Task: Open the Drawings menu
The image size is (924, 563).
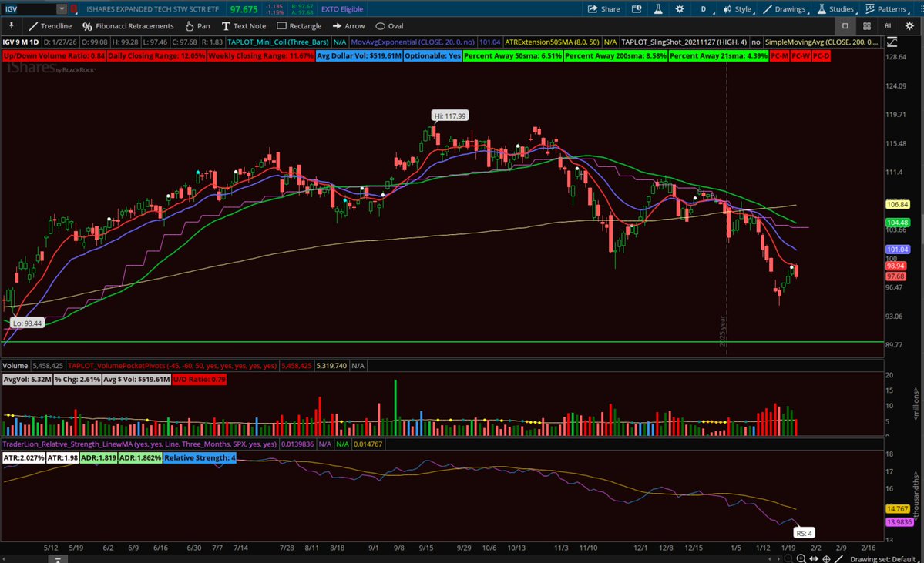Action: point(785,8)
